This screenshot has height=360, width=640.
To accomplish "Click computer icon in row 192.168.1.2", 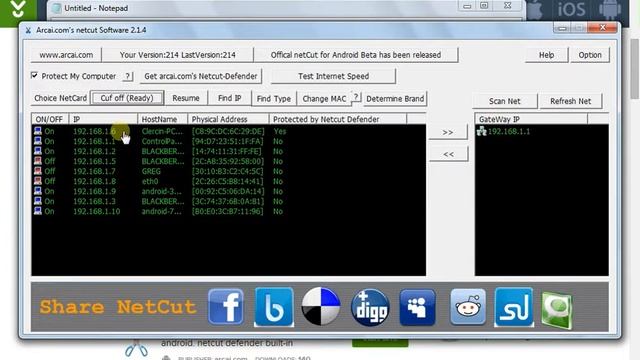I will [x=38, y=151].
